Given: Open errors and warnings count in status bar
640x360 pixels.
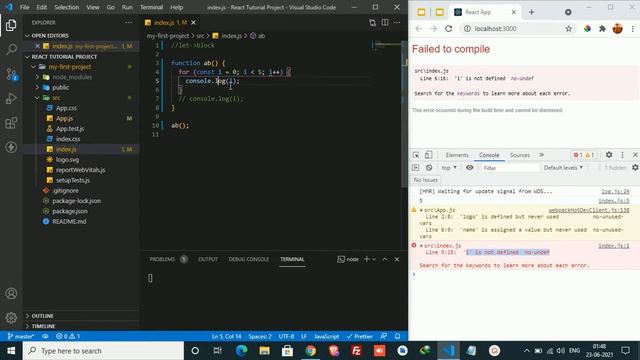Looking at the screenshot, I should (x=68, y=336).
